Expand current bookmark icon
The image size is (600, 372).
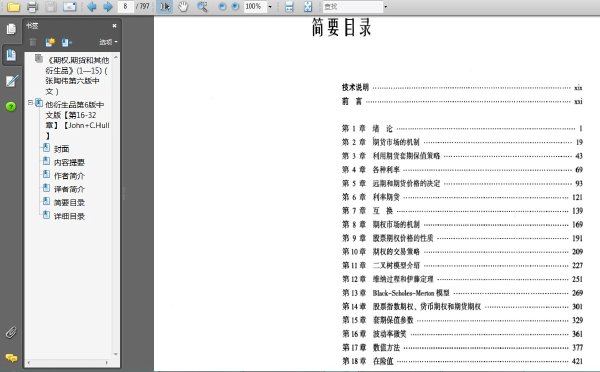click(67, 42)
